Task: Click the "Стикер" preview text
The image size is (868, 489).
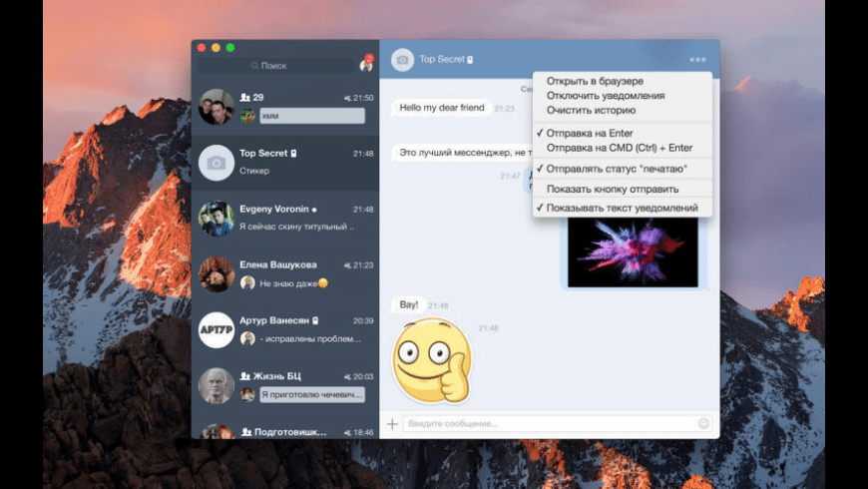Action: pyautogui.click(x=254, y=171)
